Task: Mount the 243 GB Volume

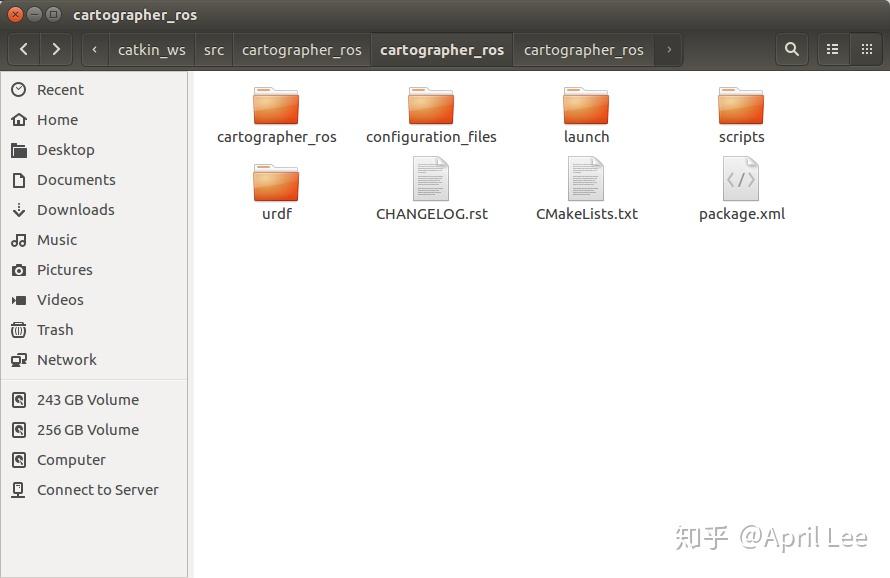Action: coord(88,400)
